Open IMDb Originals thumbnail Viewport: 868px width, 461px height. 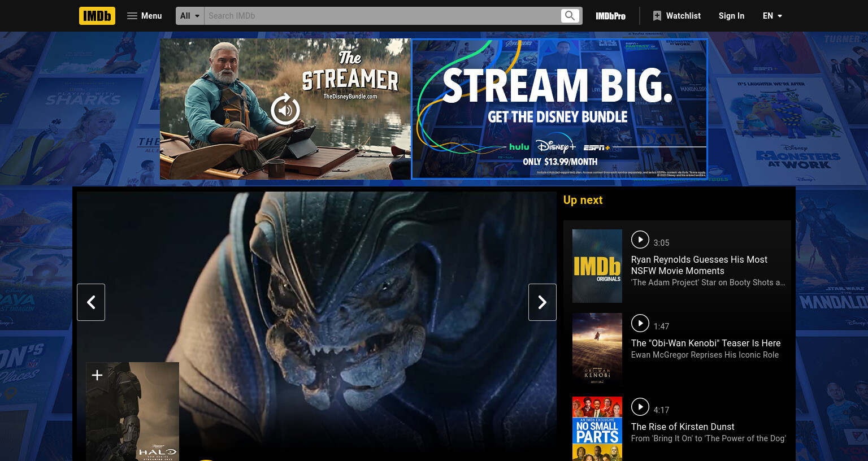click(597, 266)
